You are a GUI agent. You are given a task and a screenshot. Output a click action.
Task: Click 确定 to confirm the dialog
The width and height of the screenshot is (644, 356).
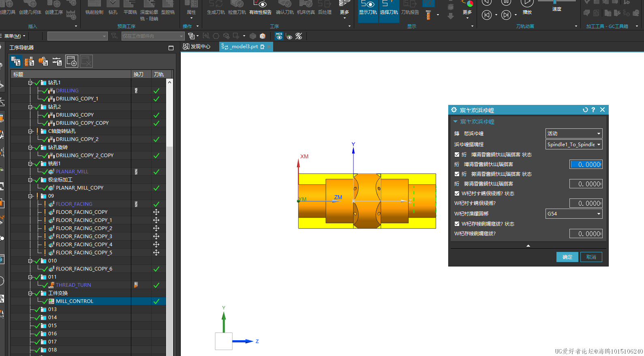pyautogui.click(x=567, y=257)
